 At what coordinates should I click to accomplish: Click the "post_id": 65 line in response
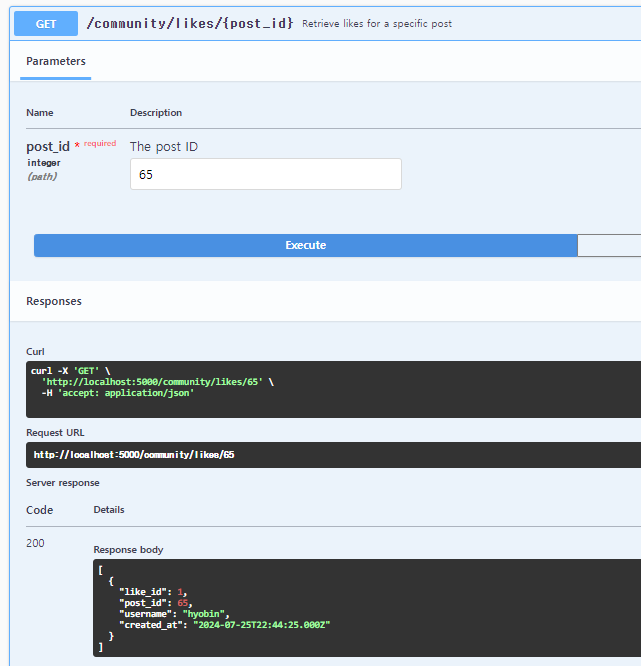[x=156, y=603]
